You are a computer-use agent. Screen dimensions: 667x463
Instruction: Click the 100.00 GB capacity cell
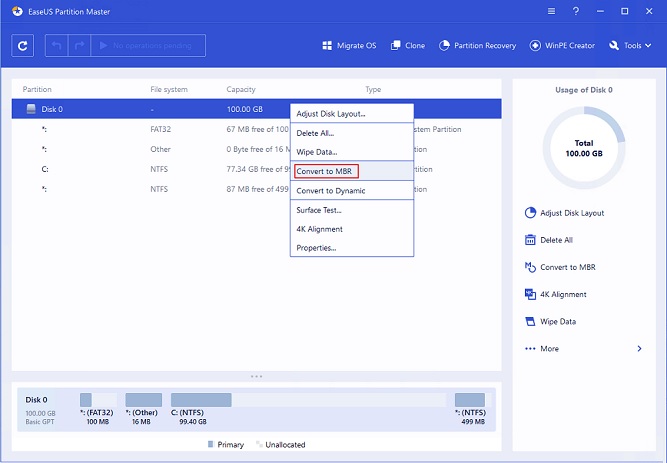pos(245,109)
